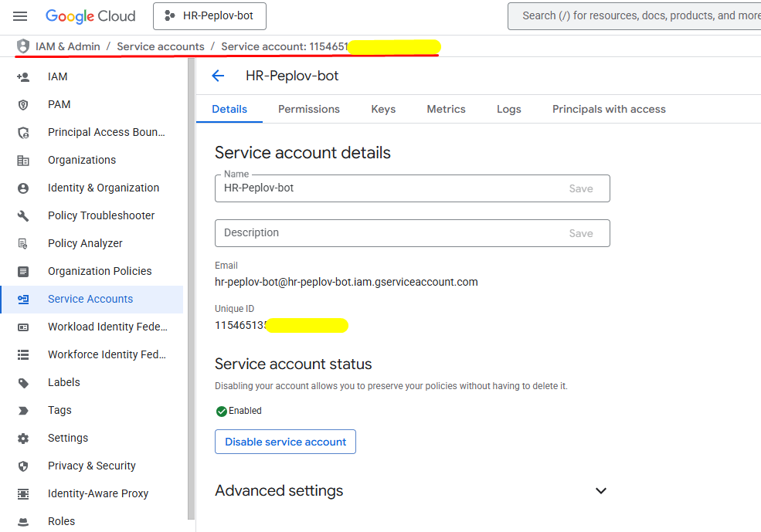Click the Organizations icon in sidebar
761x532 pixels.
pyautogui.click(x=23, y=160)
